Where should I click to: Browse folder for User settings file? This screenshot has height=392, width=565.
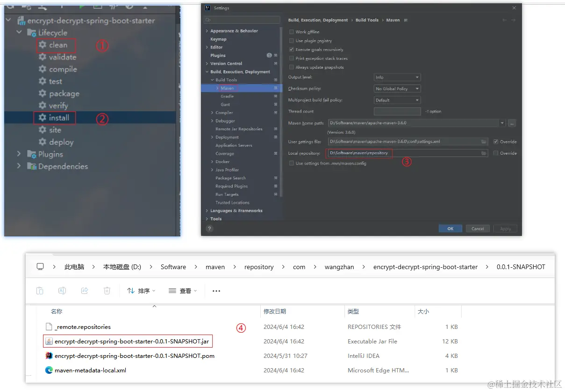point(484,142)
